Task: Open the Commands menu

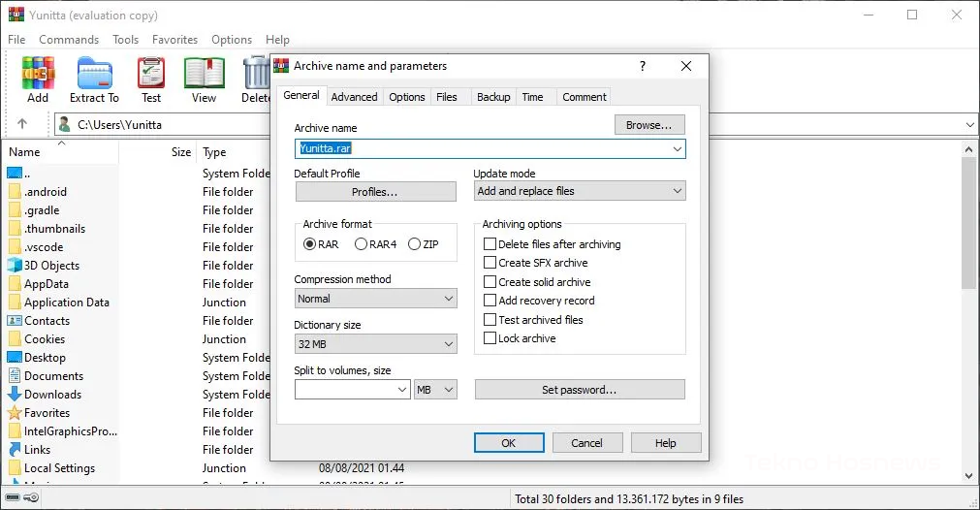Action: pos(69,40)
